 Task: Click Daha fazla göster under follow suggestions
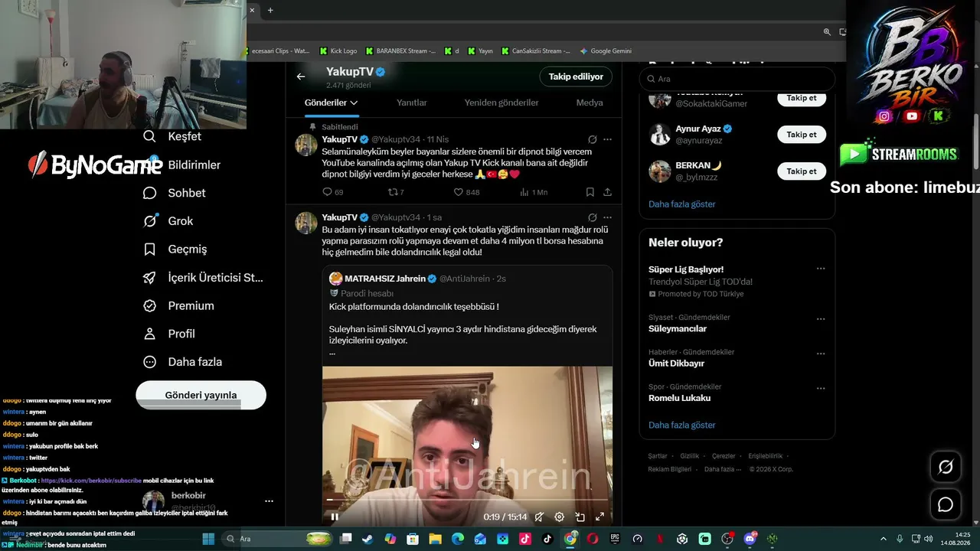pos(682,204)
